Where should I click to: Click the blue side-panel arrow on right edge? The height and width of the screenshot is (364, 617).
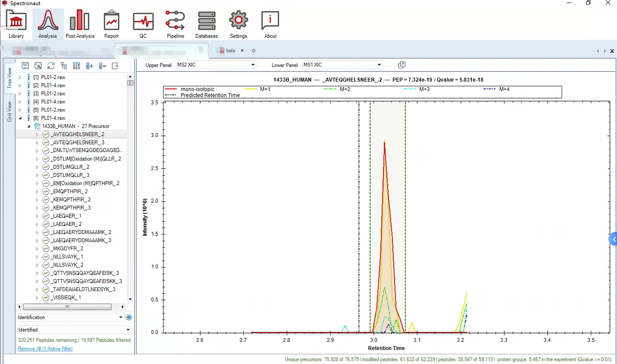click(x=613, y=239)
